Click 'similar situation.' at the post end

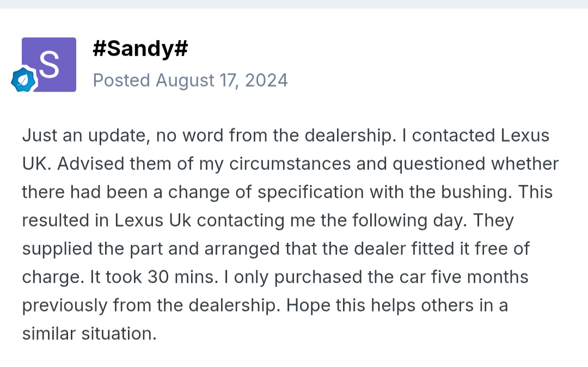89,334
